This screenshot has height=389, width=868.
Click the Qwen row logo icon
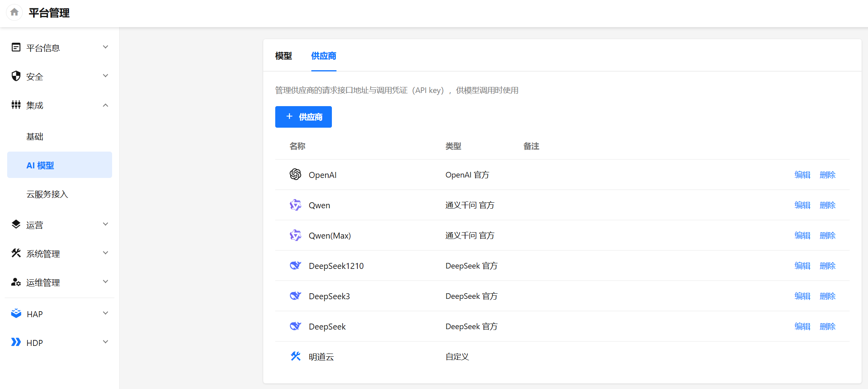pos(295,205)
